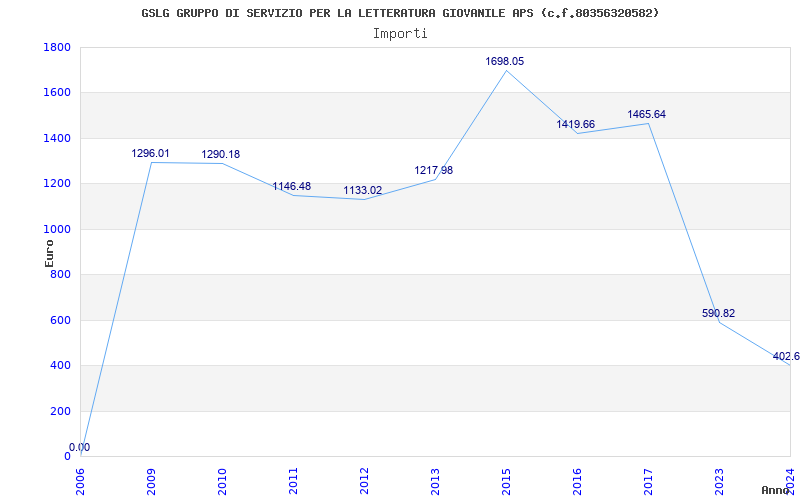This screenshot has height=500, width=800.
Task: Select the 590.82 data label
Action: [x=718, y=313]
